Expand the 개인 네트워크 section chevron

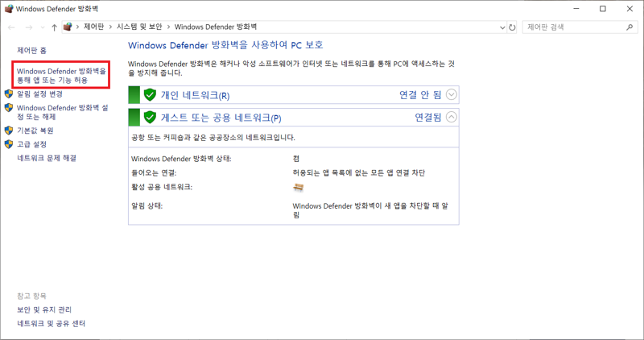(x=451, y=94)
